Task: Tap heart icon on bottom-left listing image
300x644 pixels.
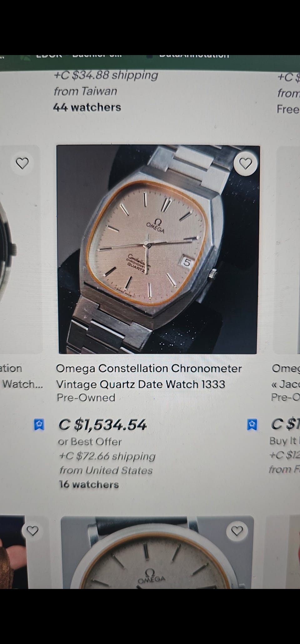Action: click(x=32, y=531)
